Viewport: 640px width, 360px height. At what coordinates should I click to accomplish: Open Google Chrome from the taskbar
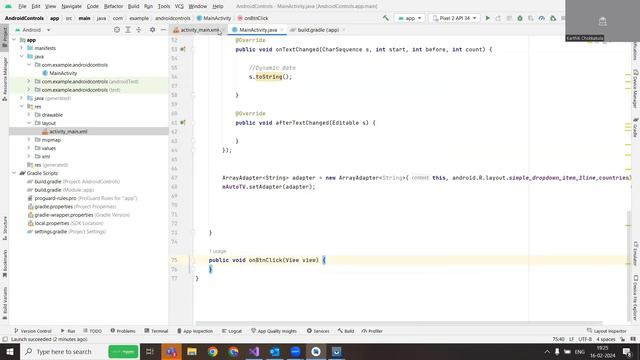212,351
